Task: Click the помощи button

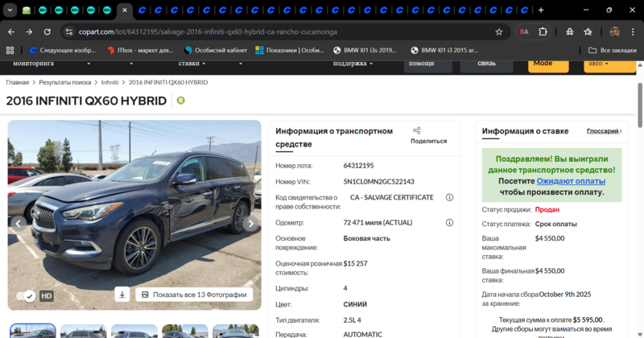Action: [428, 66]
